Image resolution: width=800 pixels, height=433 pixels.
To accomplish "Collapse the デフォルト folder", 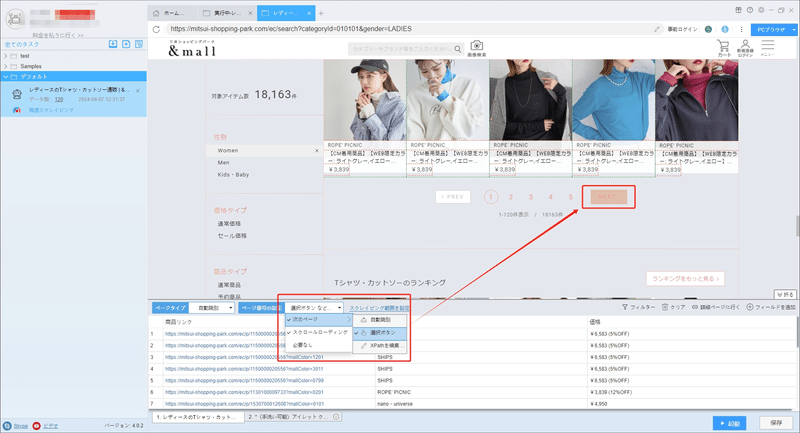I will pyautogui.click(x=6, y=77).
